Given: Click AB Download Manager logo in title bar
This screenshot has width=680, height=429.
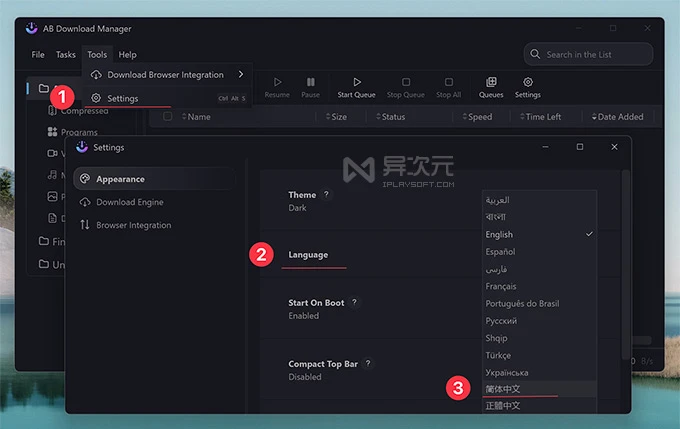Looking at the screenshot, I should click(x=32, y=28).
